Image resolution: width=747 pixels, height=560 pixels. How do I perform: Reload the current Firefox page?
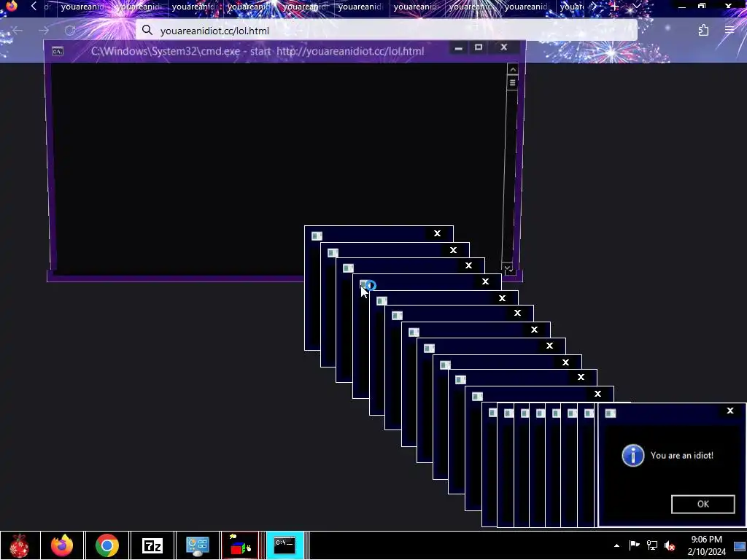pos(70,31)
